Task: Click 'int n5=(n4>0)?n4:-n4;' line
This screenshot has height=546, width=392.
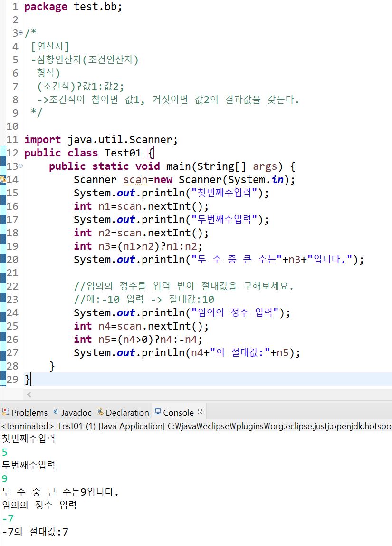Action: (x=138, y=340)
